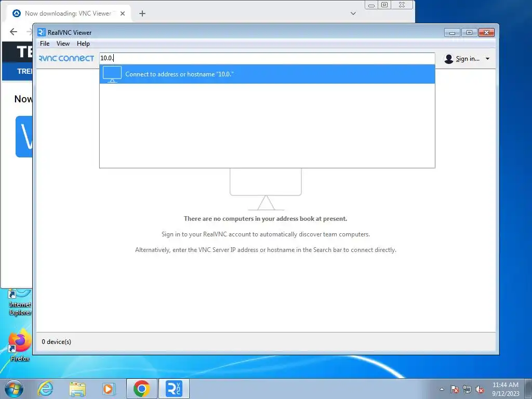
Task: Click the Action Center flag tray icon
Action: point(455,389)
